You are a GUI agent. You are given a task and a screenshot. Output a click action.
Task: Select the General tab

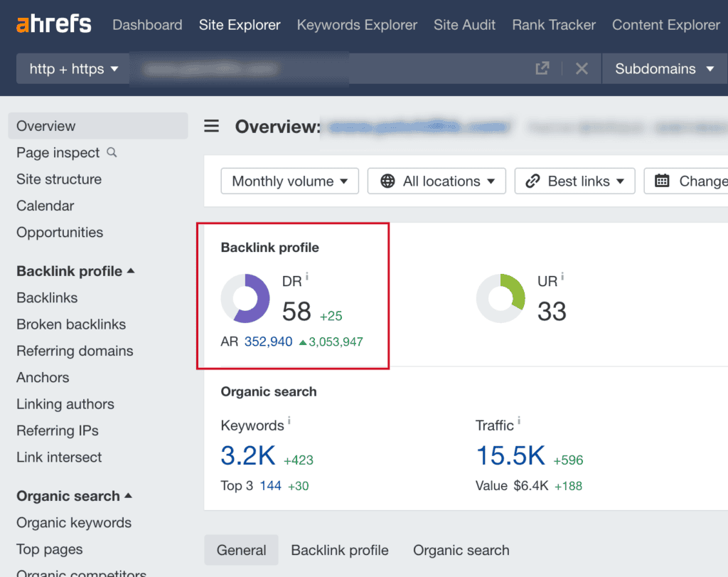click(x=242, y=550)
